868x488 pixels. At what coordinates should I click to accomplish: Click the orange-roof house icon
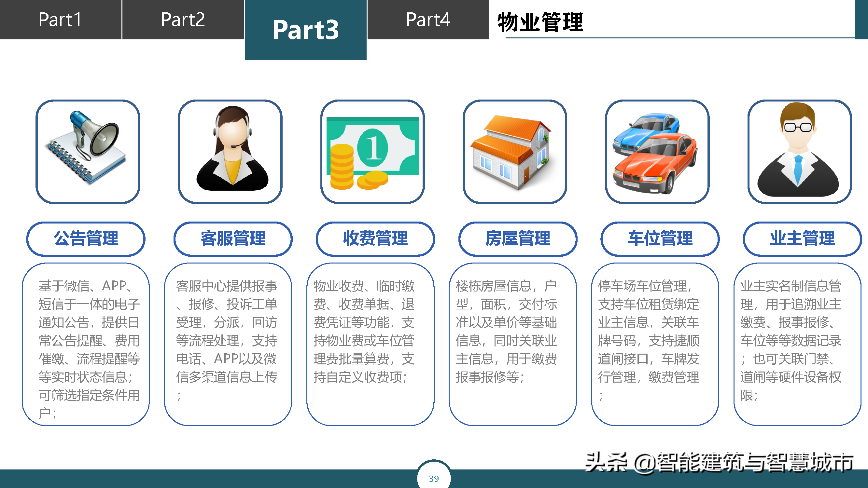[x=515, y=152]
